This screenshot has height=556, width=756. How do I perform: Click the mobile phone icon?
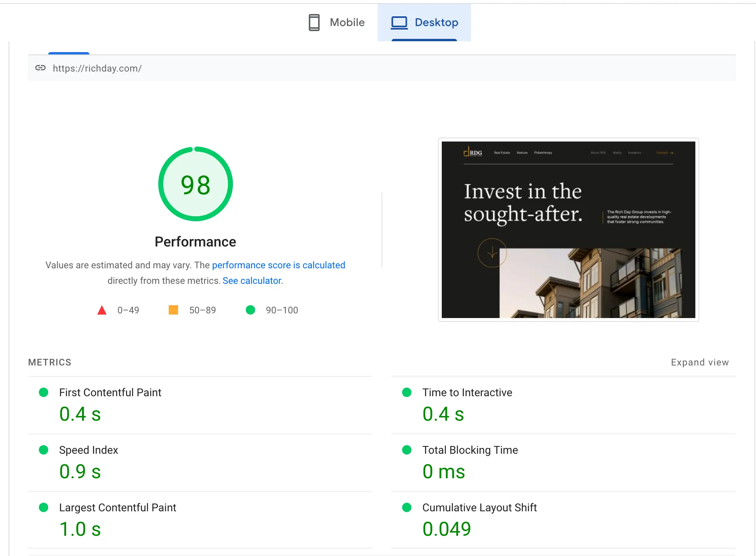[314, 23]
